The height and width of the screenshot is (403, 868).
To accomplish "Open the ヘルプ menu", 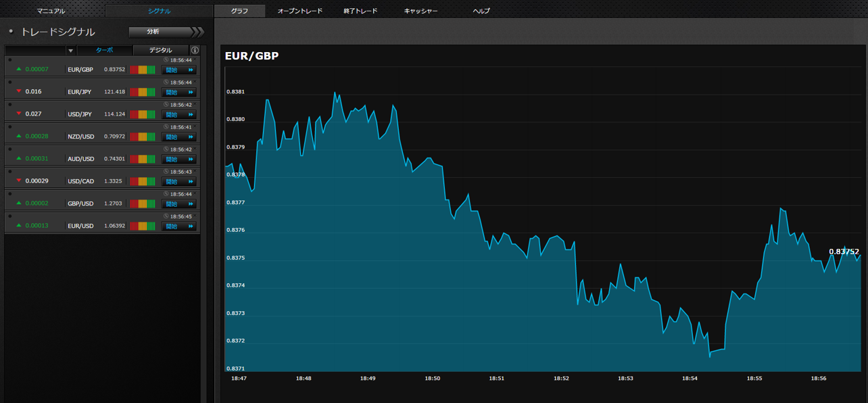I will (481, 11).
